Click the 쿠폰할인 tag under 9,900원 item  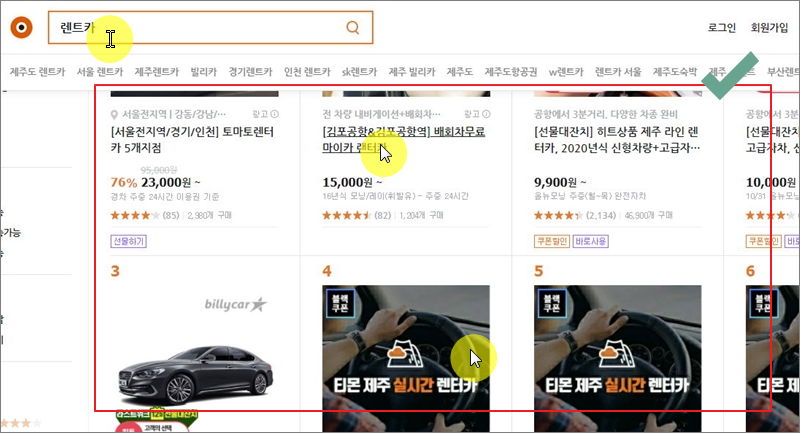[552, 241]
